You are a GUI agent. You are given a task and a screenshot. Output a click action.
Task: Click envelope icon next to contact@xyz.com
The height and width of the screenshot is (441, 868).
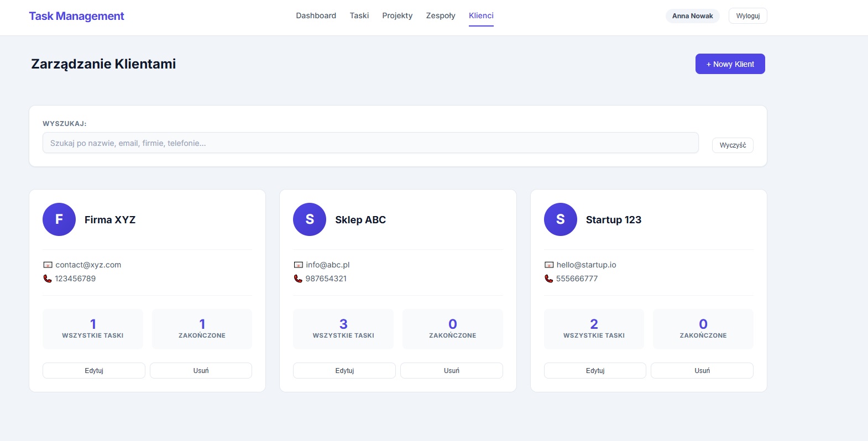coord(48,265)
